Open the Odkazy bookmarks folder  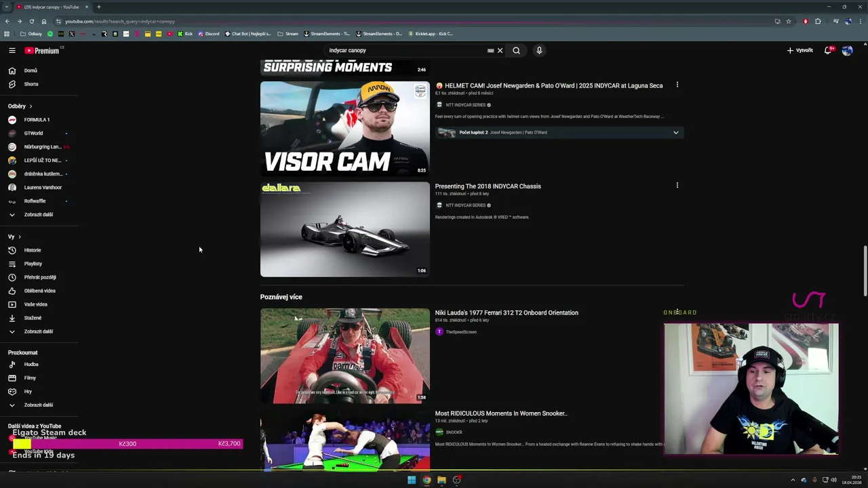tap(31, 34)
